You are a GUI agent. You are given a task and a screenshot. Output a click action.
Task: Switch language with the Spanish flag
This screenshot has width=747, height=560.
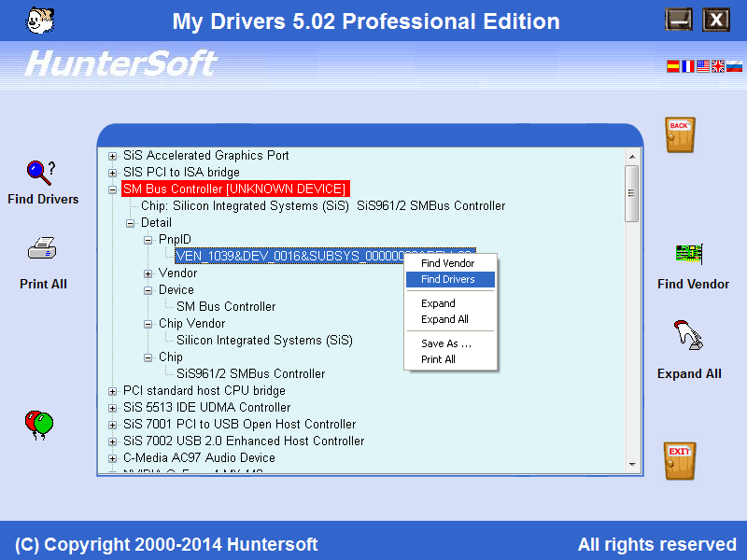click(x=672, y=66)
